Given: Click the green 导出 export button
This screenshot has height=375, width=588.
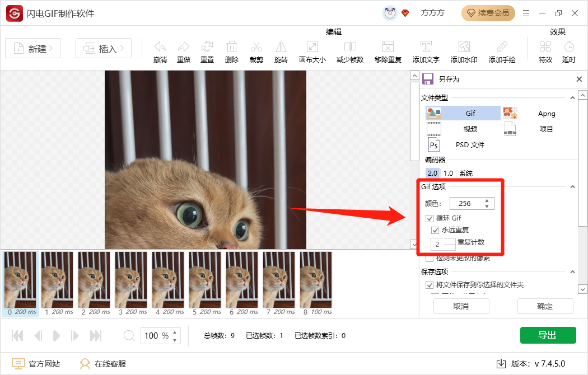Looking at the screenshot, I should (x=548, y=335).
